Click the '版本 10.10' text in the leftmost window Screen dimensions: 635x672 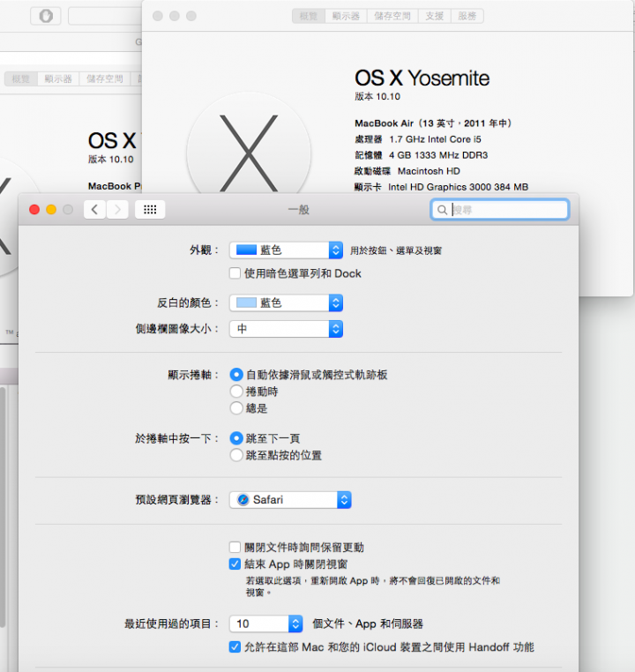click(111, 160)
